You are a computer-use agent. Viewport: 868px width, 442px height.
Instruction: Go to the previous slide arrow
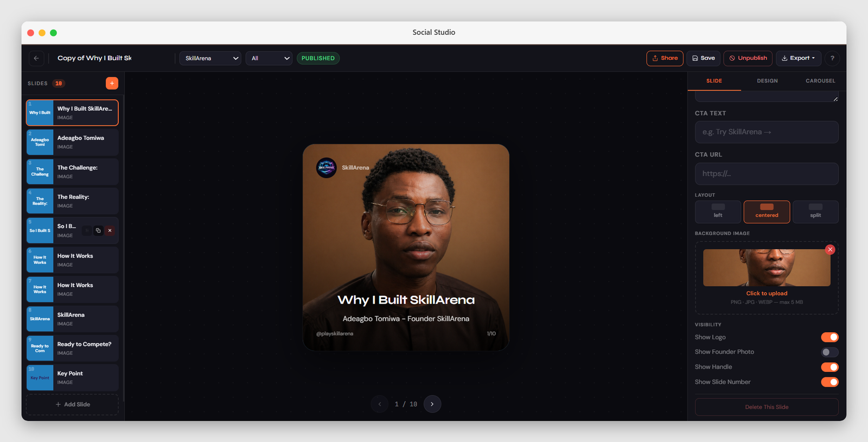pyautogui.click(x=380, y=404)
